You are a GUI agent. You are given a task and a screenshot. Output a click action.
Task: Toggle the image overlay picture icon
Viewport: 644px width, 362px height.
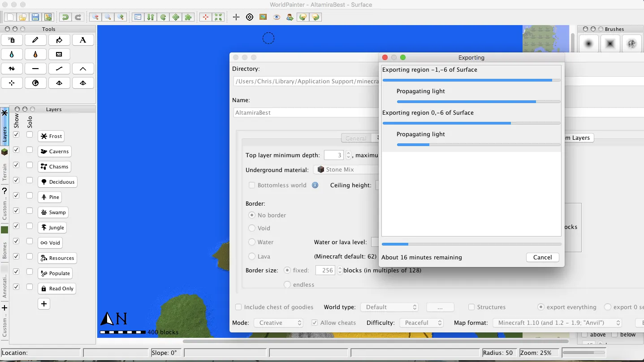coord(263,17)
